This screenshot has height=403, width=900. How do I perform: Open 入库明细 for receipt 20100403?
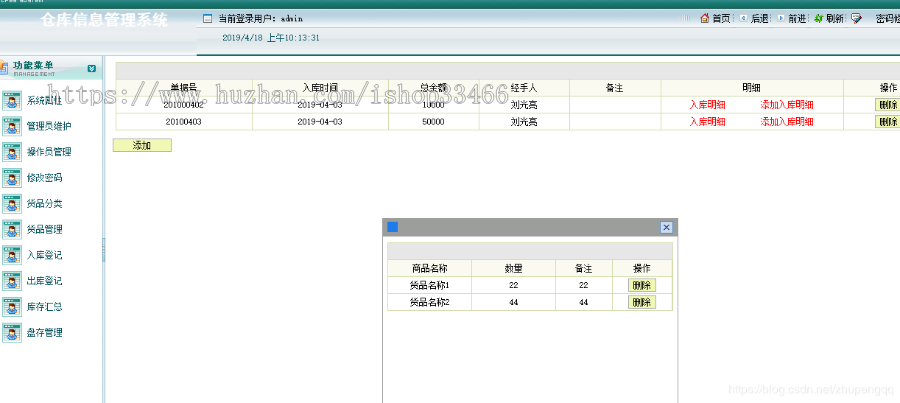pyautogui.click(x=707, y=122)
